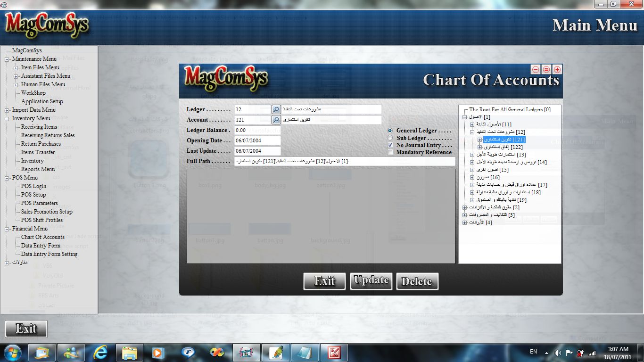This screenshot has height=362, width=644.
Task: Open the orange media player taskbar icon
Action: click(x=159, y=353)
